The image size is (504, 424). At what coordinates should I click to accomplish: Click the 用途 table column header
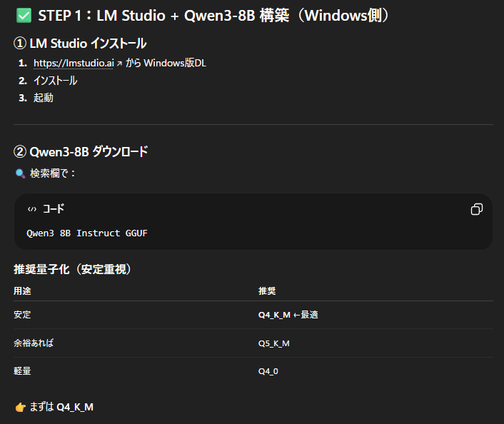(x=23, y=291)
